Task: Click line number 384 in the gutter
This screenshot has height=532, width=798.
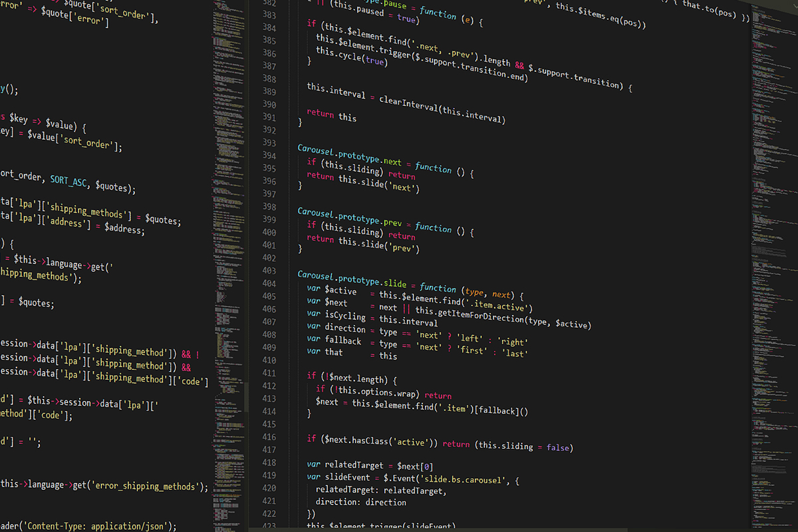Action: coord(269,28)
